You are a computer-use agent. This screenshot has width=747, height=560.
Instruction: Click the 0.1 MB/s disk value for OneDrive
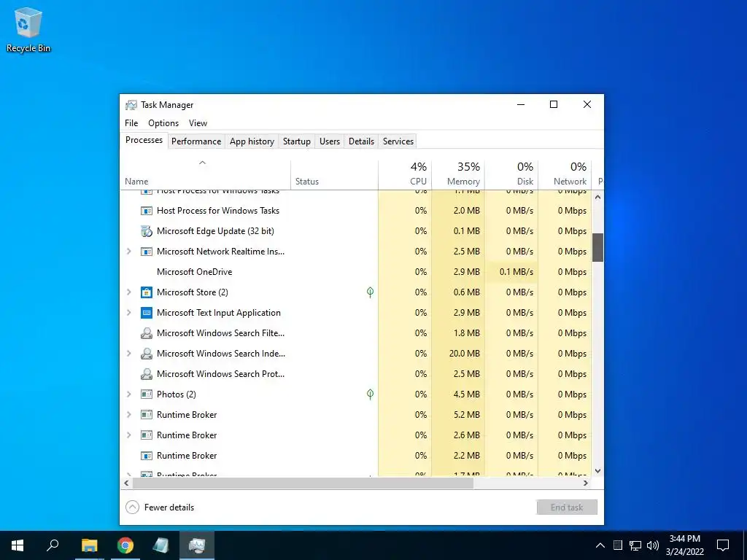(x=516, y=272)
